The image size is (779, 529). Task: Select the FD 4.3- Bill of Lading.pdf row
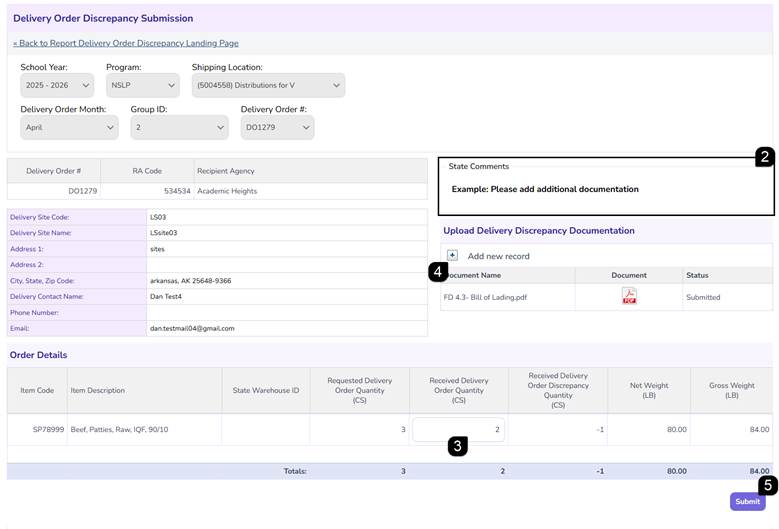[x=606, y=297]
